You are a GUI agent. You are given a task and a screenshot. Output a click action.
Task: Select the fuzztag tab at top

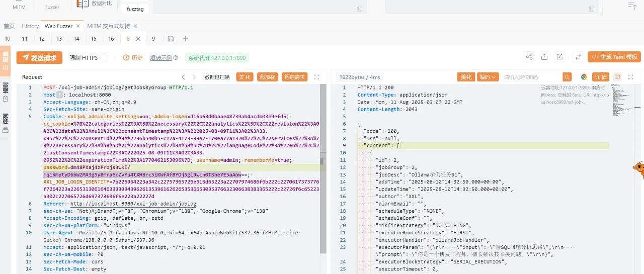[x=134, y=8]
